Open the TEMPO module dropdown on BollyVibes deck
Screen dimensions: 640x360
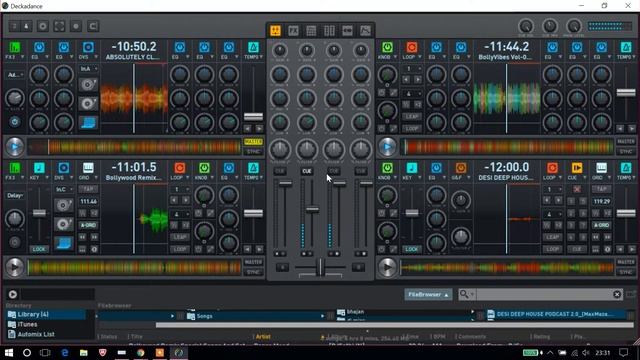point(634,57)
